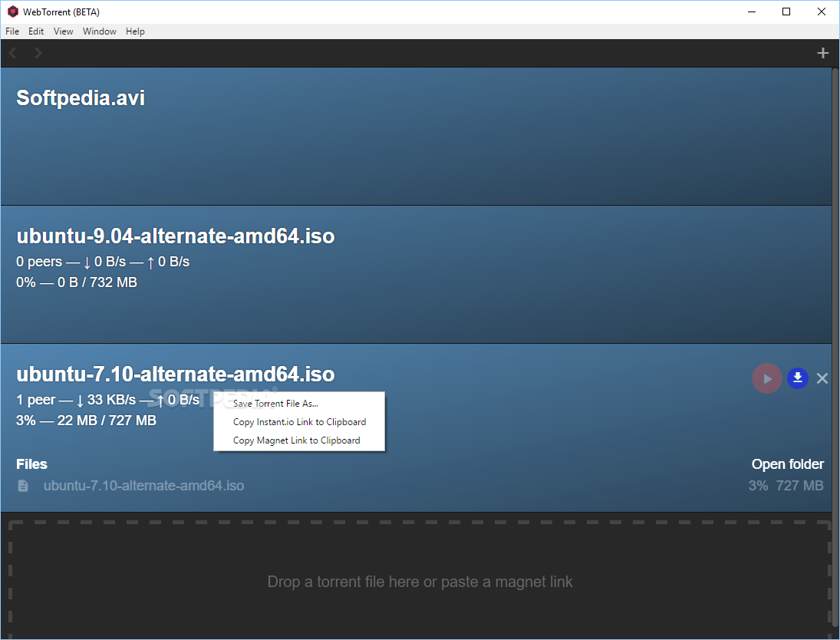The width and height of the screenshot is (840, 640).
Task: Click the '0 peers' speed line
Action: (x=103, y=262)
